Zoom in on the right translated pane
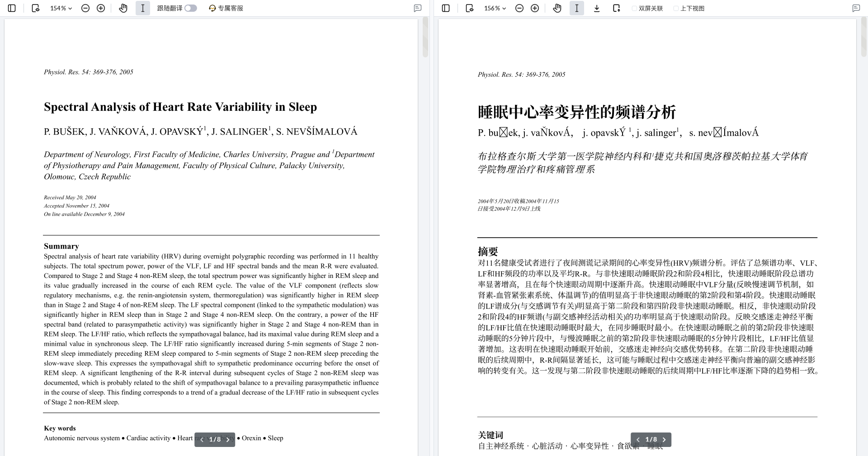The image size is (868, 456). (x=535, y=8)
